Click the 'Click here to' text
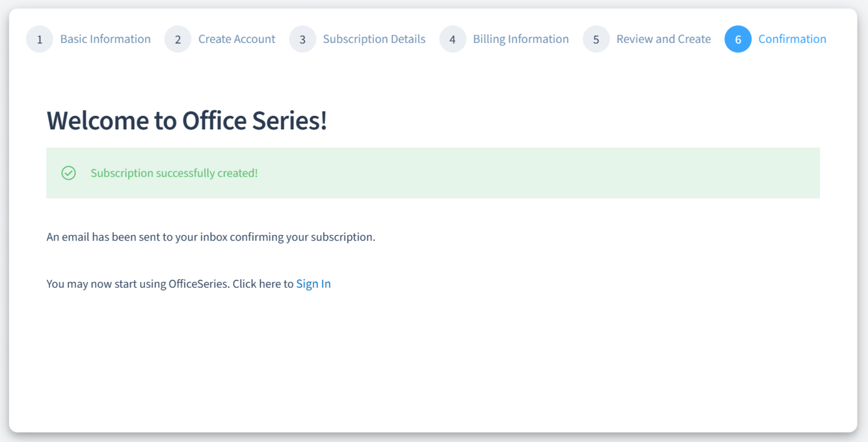The height and width of the screenshot is (442, 868). (263, 284)
